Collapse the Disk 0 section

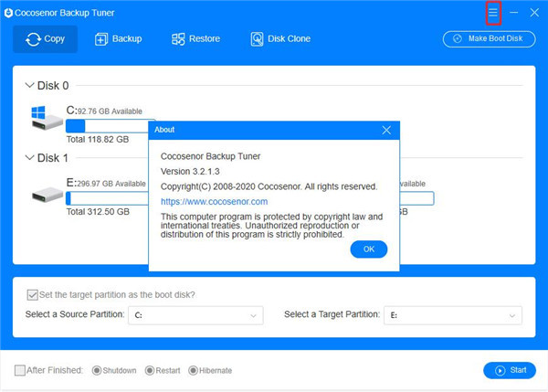click(30, 85)
